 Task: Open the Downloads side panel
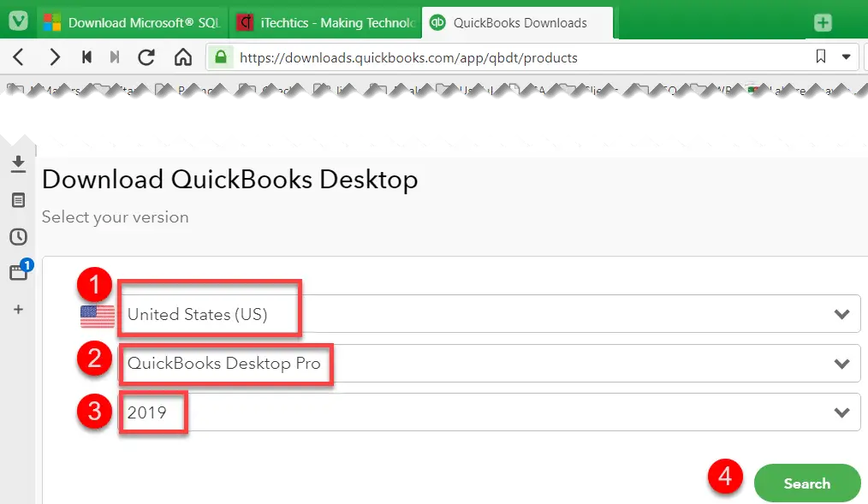(18, 163)
